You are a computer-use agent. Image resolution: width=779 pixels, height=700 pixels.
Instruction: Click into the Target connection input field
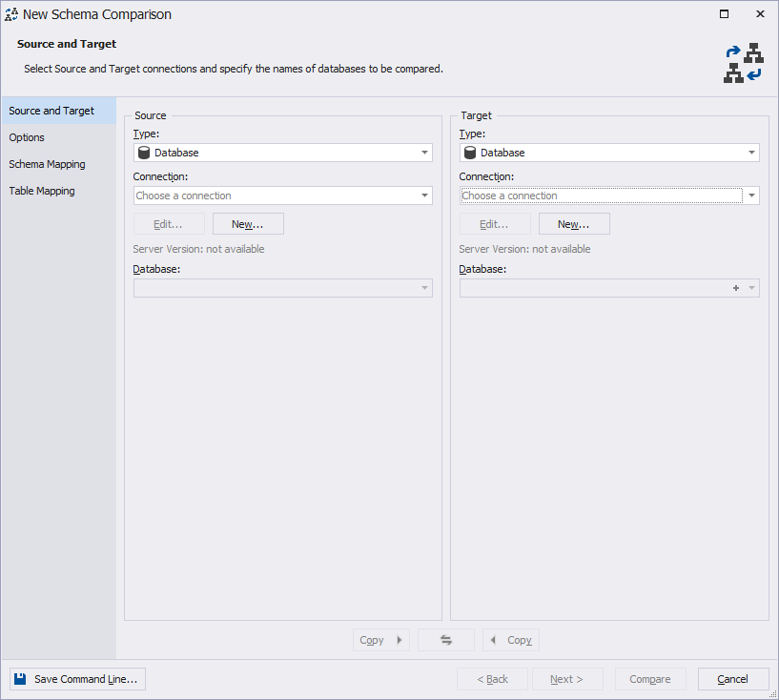click(x=601, y=196)
